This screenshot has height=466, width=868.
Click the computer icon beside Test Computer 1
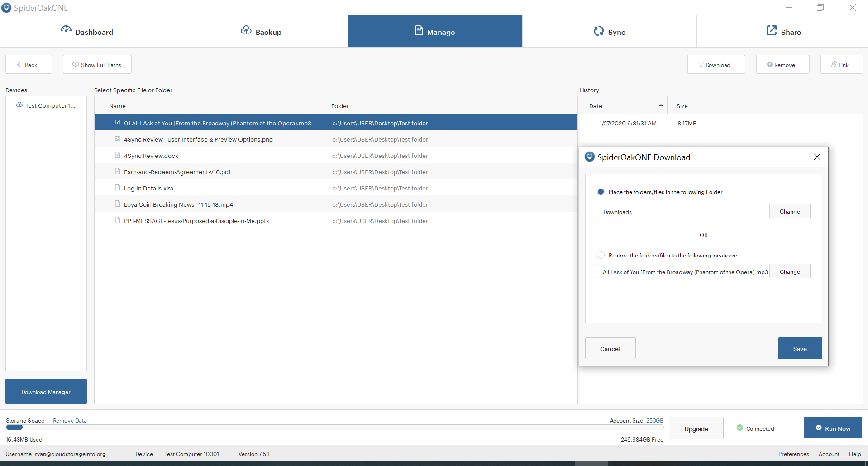click(19, 105)
